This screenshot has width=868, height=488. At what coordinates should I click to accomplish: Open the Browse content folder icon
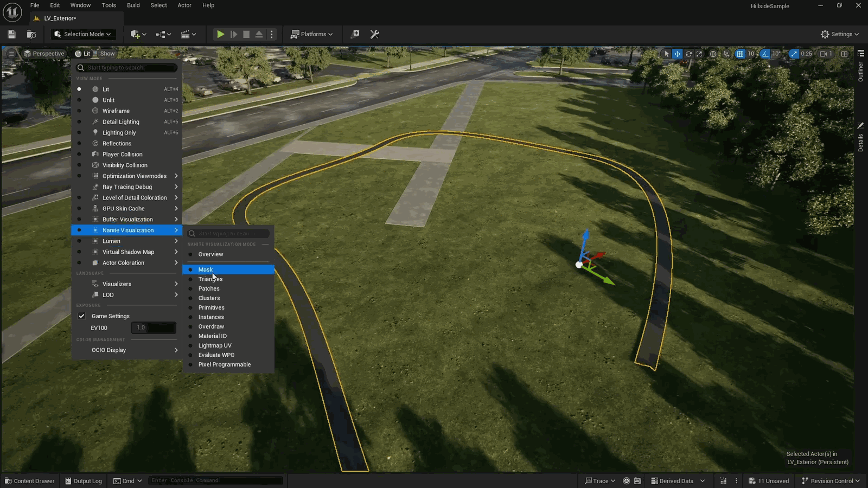click(31, 34)
